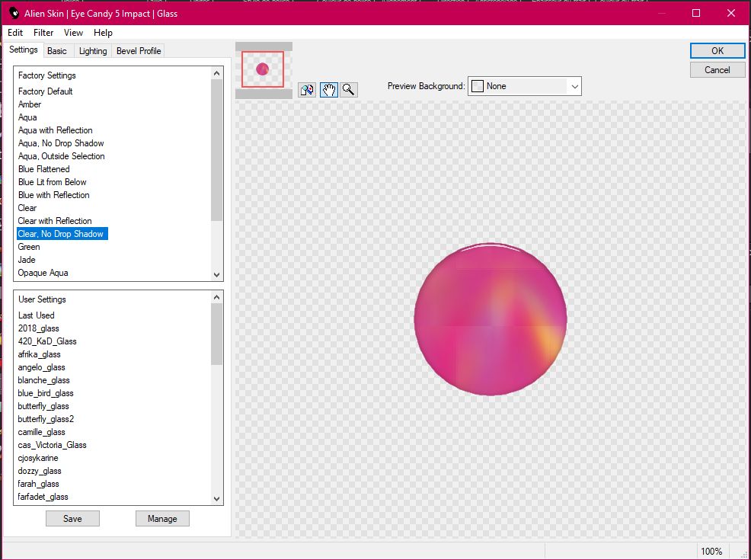Select the Blue Flattened preset
Viewport: 751px width, 560px height.
(x=43, y=168)
